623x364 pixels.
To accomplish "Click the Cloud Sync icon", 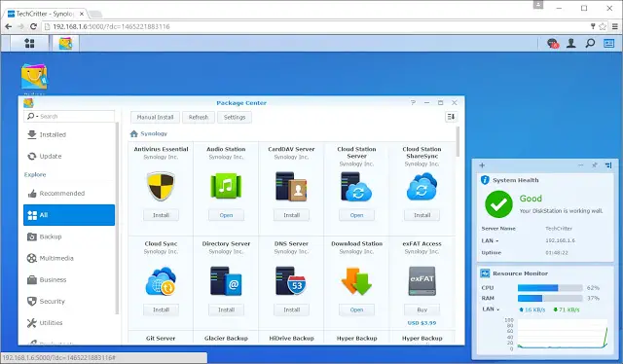I will point(161,281).
